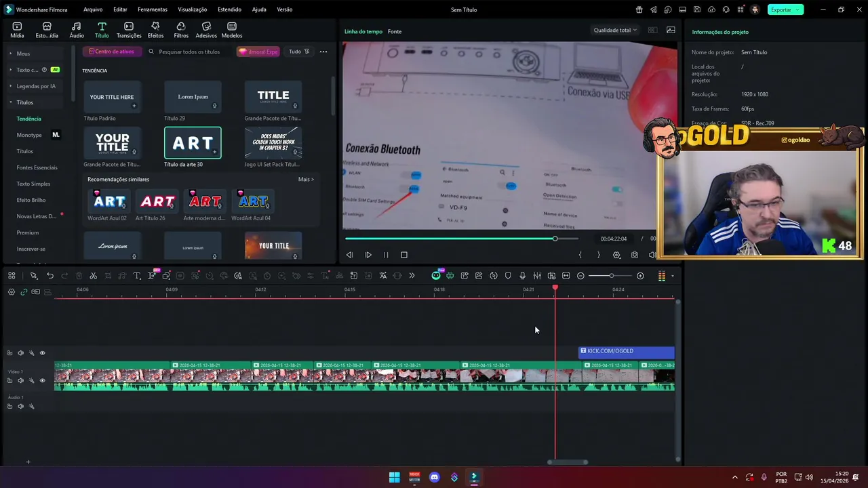Open the Visualização menu
This screenshot has height=488, width=868.
point(193,9)
